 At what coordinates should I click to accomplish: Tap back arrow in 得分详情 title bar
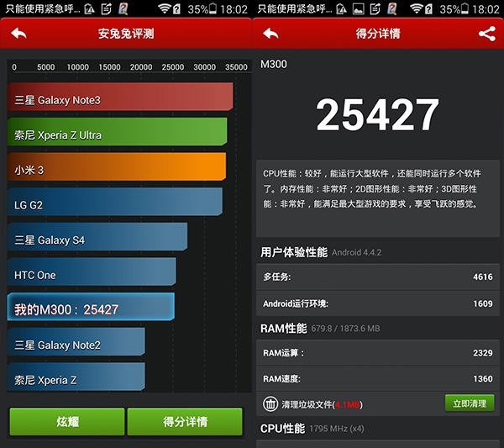[x=270, y=34]
